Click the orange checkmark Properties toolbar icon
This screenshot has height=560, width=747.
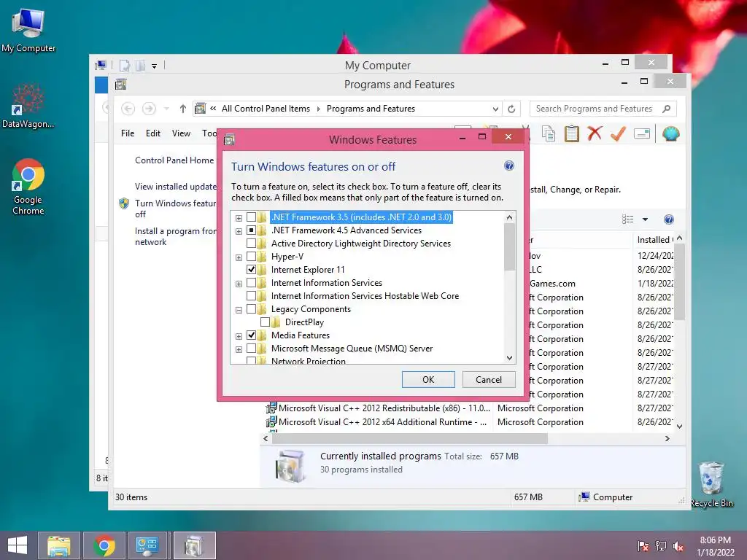(618, 134)
